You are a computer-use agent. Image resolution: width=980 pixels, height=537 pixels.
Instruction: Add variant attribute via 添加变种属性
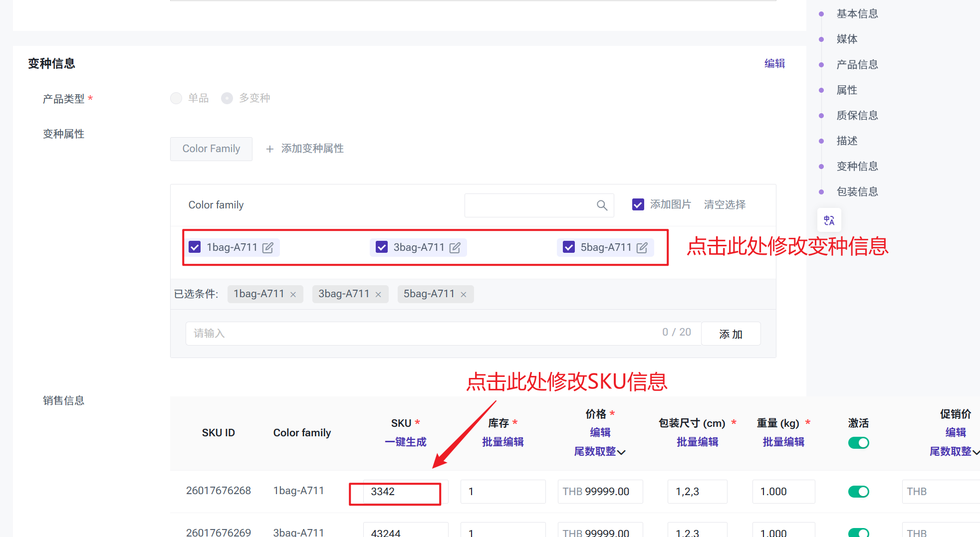305,149
